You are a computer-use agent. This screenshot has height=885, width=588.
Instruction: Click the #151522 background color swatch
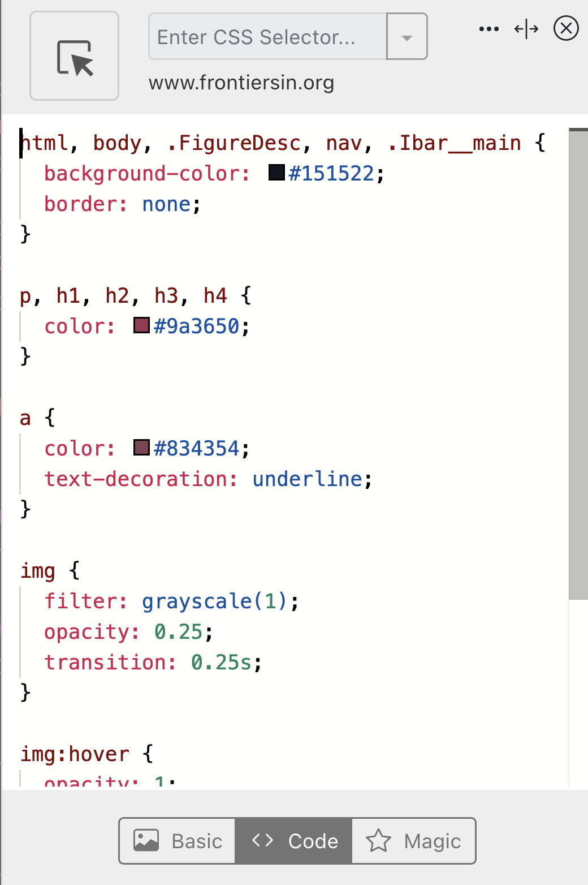pos(276,173)
